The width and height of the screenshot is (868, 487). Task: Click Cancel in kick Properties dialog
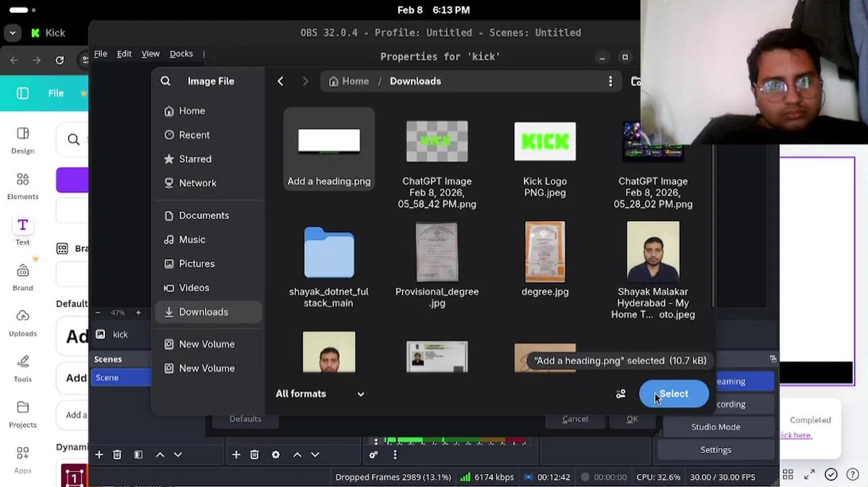click(x=575, y=419)
